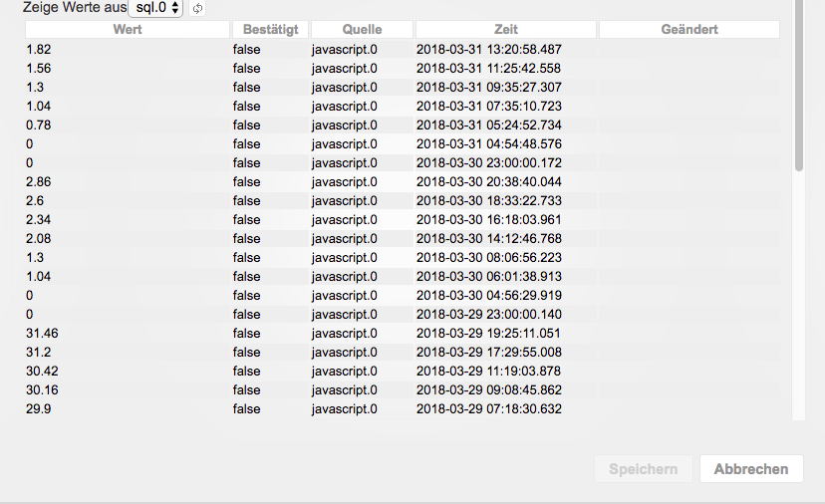Click the Speichern button
This screenshot has height=504, width=825.
click(x=643, y=469)
